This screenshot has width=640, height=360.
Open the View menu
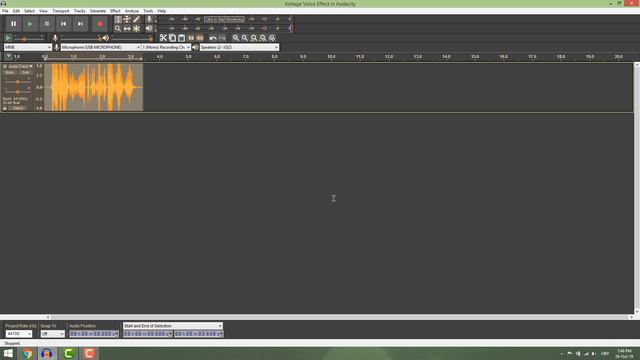point(43,11)
